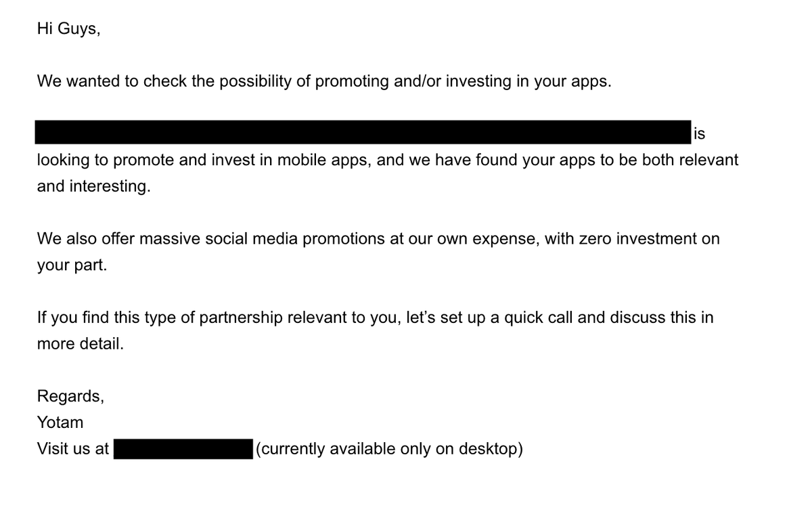The image size is (812, 518).
Task: Click the "Regards," closing line
Action: point(70,396)
